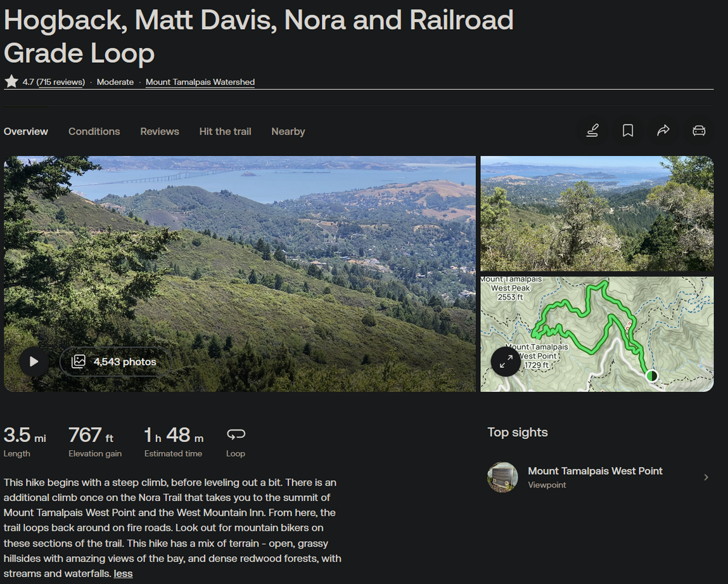The height and width of the screenshot is (584, 728).
Task: Open the Reviews tab
Action: click(160, 131)
